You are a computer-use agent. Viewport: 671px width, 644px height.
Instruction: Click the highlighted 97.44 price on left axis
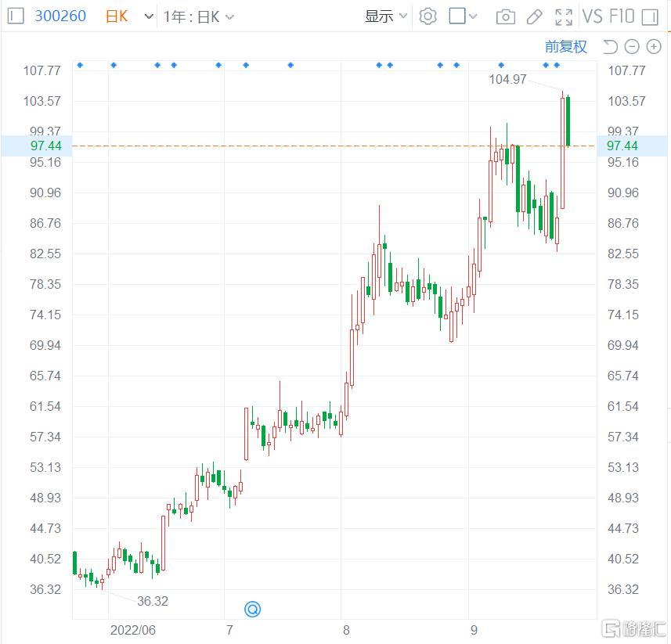pos(45,146)
